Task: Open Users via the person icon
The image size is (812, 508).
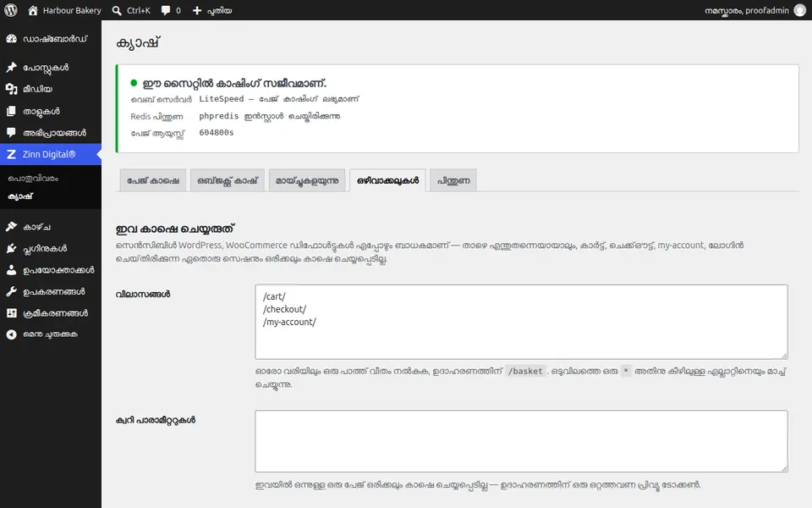Action: (11, 270)
